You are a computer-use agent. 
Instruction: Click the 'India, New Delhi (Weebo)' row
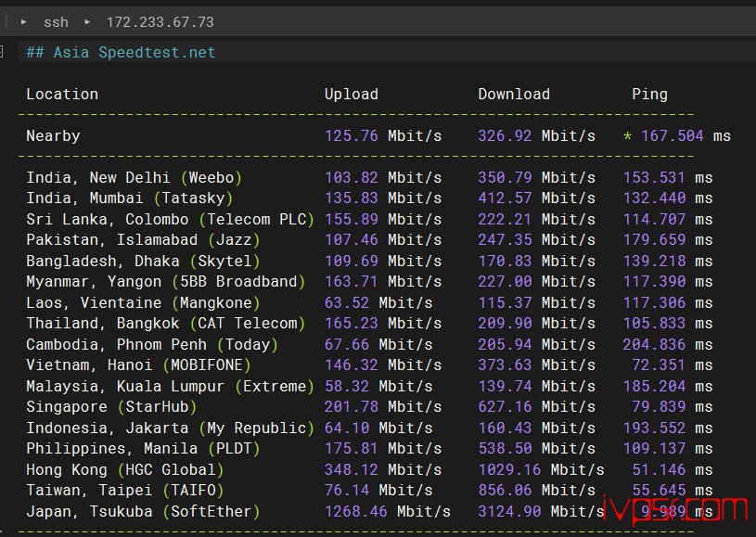pyautogui.click(x=369, y=177)
